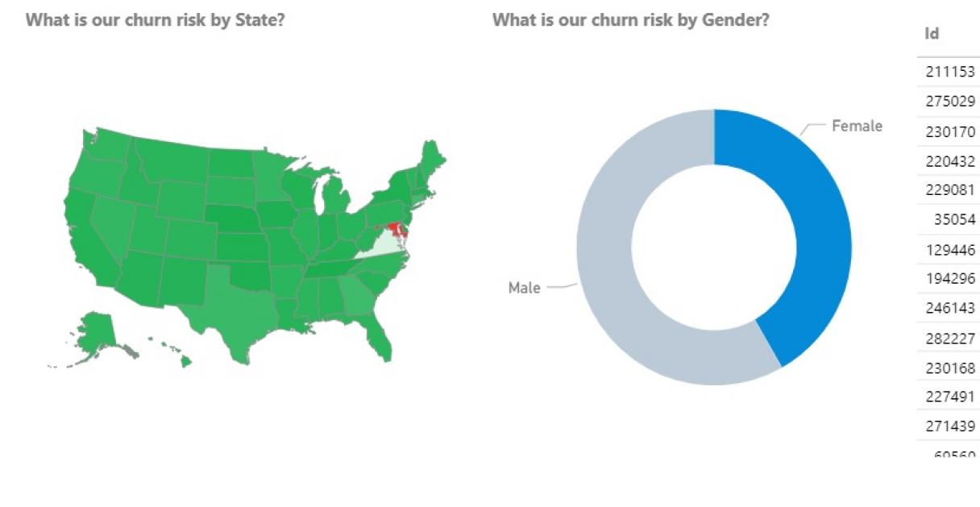
Task: Click the Male chart label
Action: [x=524, y=288]
